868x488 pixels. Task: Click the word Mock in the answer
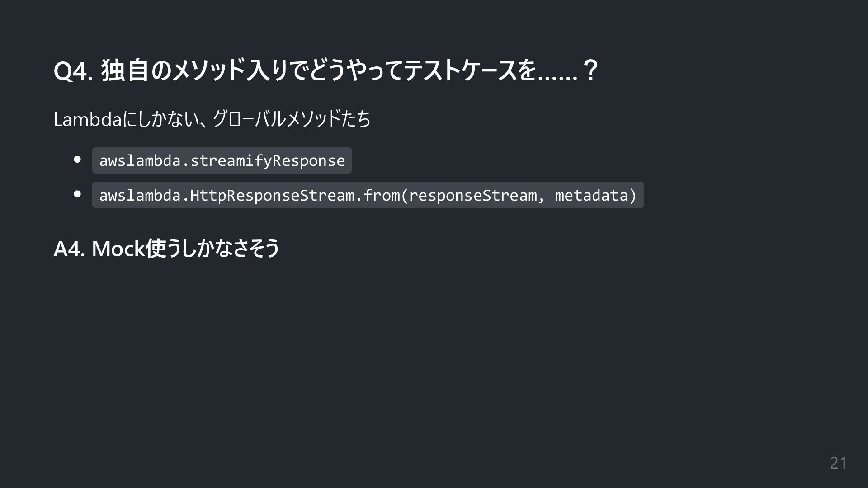(118, 248)
